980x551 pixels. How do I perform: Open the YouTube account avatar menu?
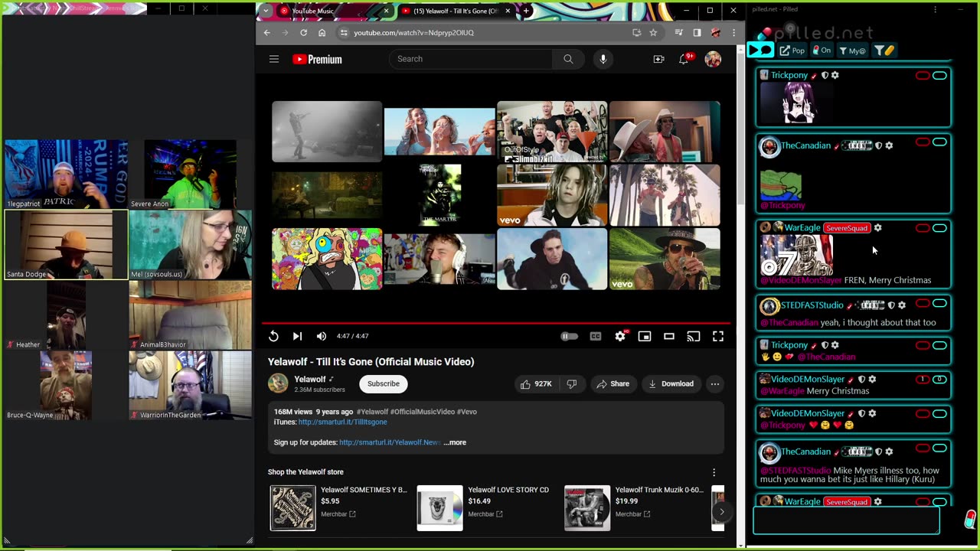tap(713, 59)
